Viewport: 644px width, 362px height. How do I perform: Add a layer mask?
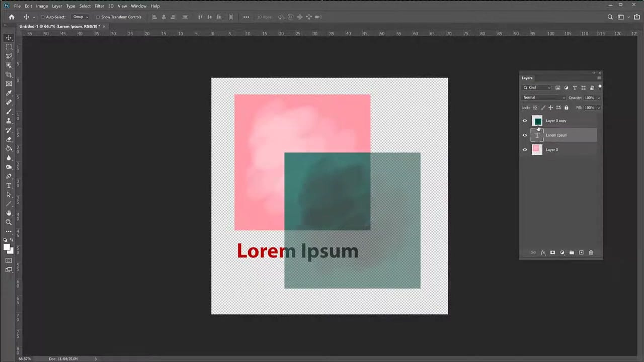pyautogui.click(x=552, y=252)
